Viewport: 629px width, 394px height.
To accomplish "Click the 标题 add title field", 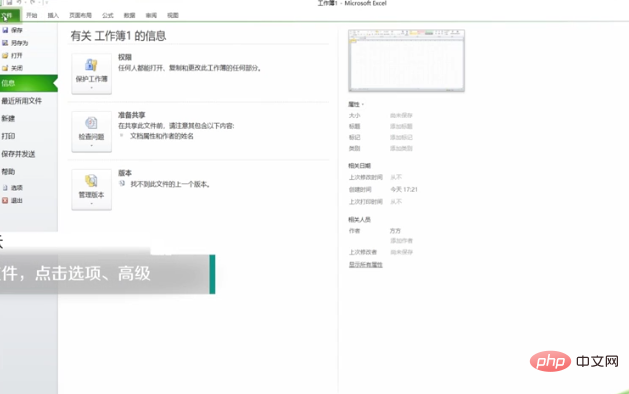I will [x=401, y=126].
